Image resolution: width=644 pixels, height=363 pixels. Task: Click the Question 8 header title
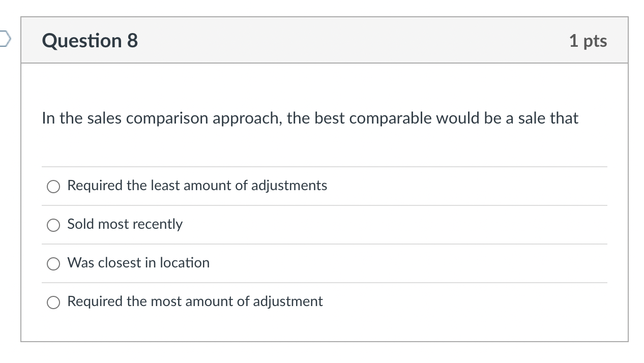click(90, 40)
